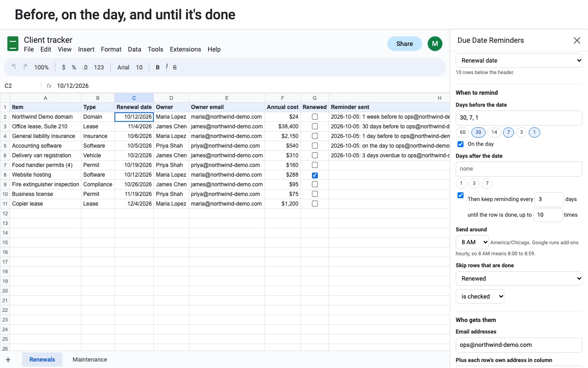Viewport: 588px width, 368px height.
Task: Open the 'Send around' 8 AM dropdown
Action: click(472, 242)
